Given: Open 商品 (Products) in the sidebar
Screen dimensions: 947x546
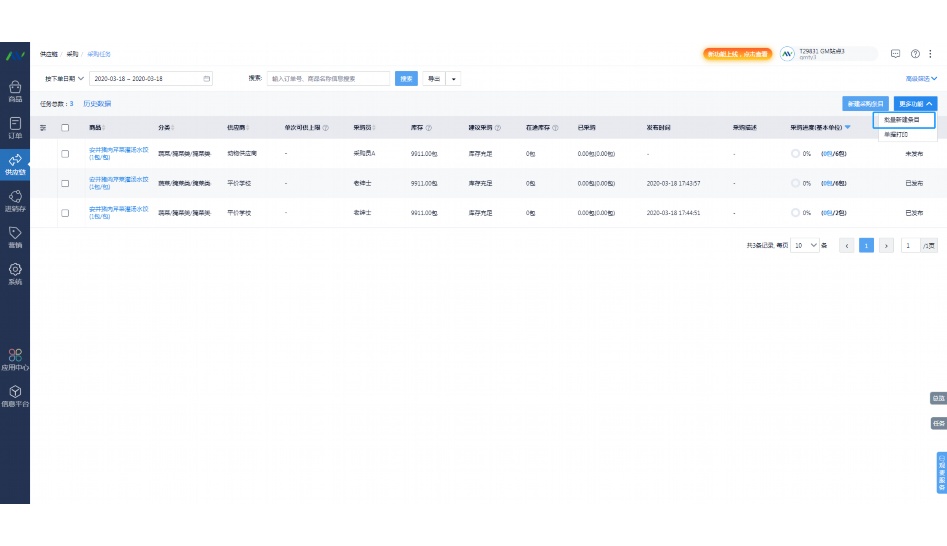Looking at the screenshot, I should tap(15, 91).
